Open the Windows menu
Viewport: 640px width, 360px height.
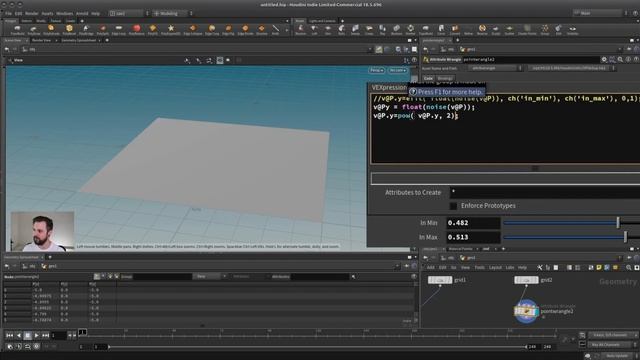tap(64, 13)
